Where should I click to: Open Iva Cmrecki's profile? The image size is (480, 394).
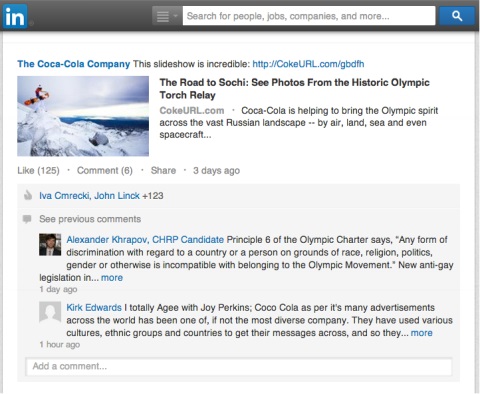[x=64, y=196]
